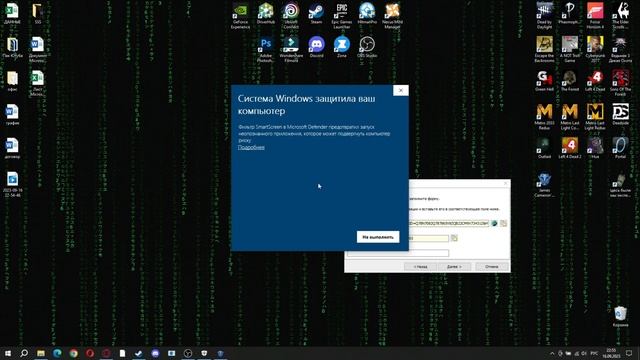The image size is (640, 360).
Task: Select Left 4 Dead 2 desktop icon
Action: coord(570,147)
